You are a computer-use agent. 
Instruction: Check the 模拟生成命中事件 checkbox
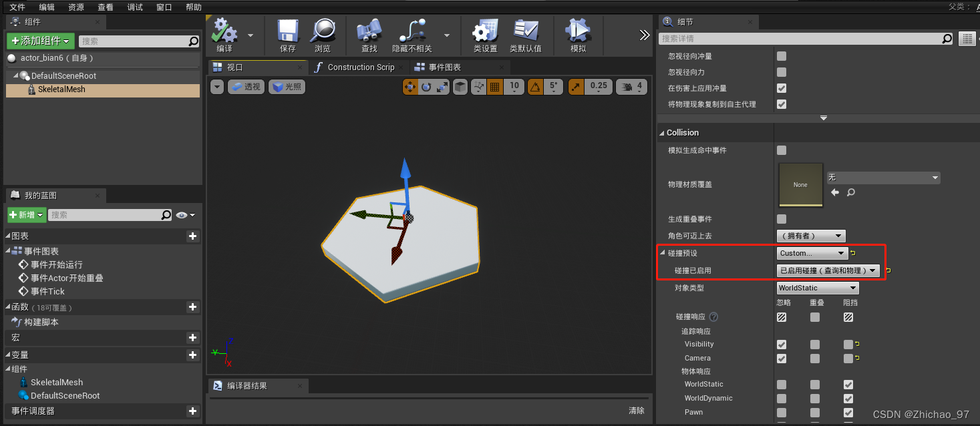[782, 150]
